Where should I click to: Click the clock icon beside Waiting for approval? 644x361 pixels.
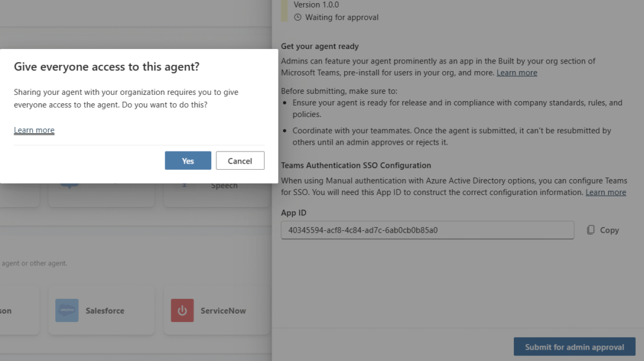(x=297, y=17)
